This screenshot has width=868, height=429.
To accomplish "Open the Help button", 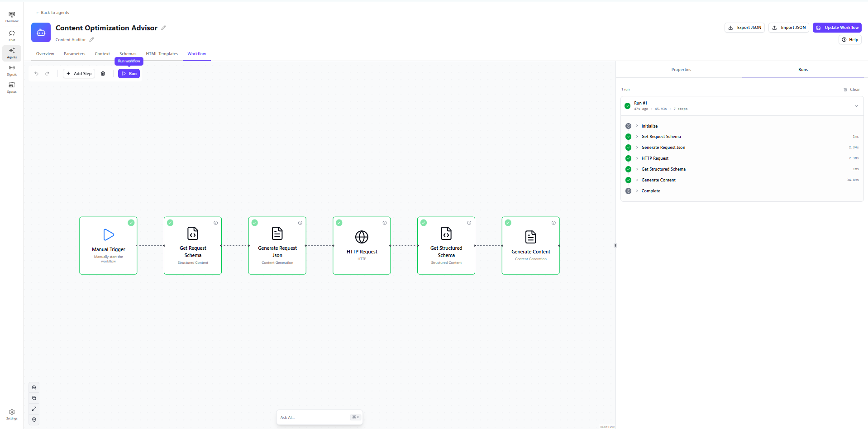I will click(850, 40).
